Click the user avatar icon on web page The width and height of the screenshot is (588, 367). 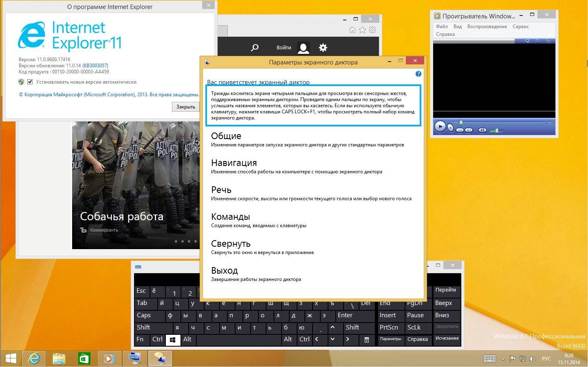303,48
